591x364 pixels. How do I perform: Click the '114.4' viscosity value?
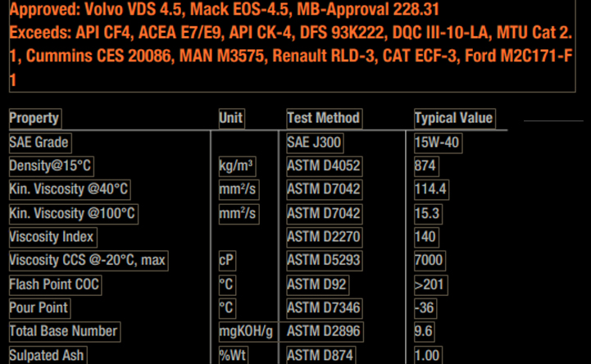(431, 189)
